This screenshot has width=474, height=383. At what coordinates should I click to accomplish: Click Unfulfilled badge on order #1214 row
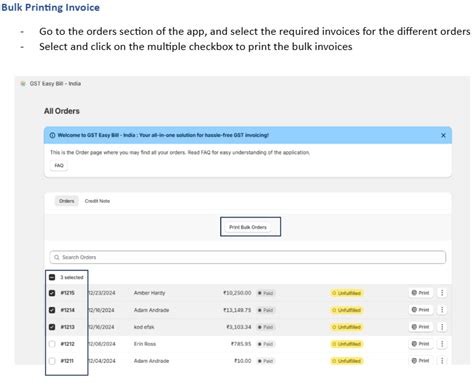[x=347, y=310]
